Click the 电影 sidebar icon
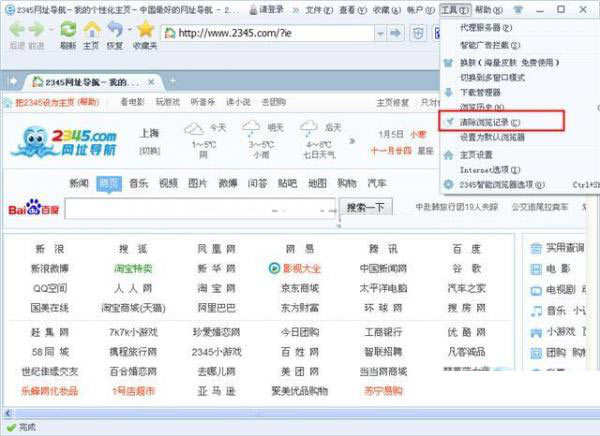Viewport: 600px width, 436px height. pyautogui.click(x=536, y=269)
